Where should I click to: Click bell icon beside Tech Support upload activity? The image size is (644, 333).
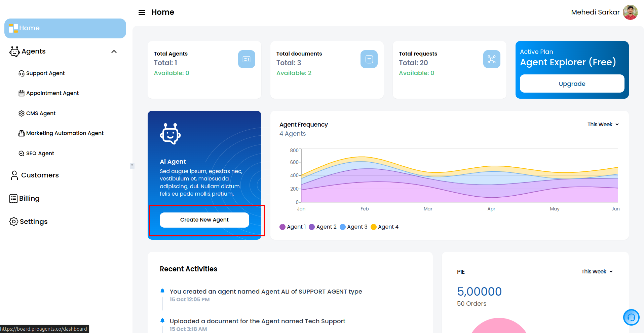tap(162, 321)
